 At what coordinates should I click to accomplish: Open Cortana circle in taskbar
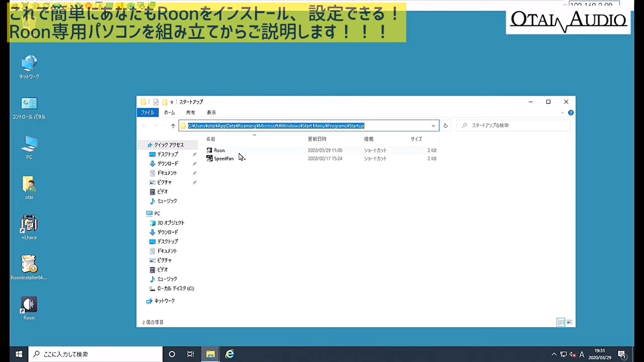(x=172, y=354)
